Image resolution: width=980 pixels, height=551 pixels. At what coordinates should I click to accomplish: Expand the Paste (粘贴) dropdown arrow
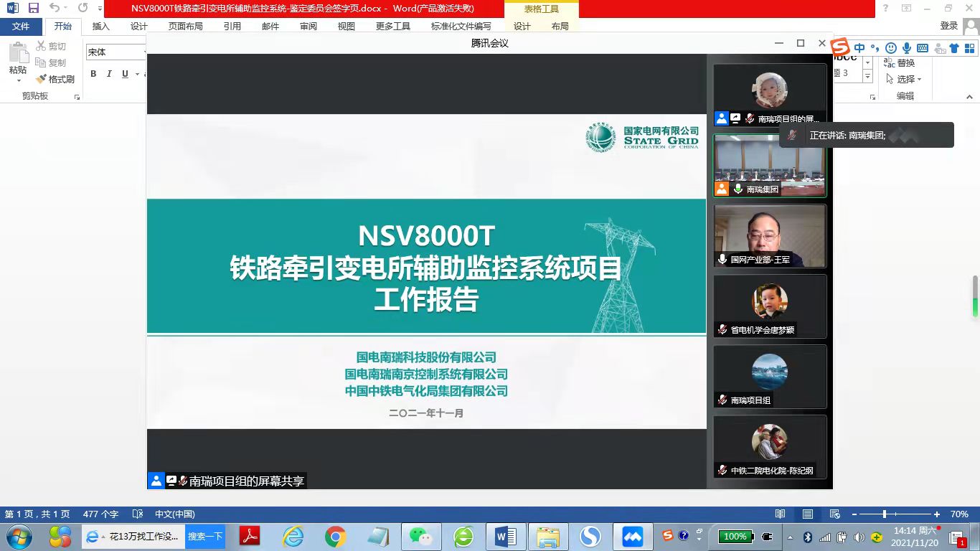[x=18, y=81]
